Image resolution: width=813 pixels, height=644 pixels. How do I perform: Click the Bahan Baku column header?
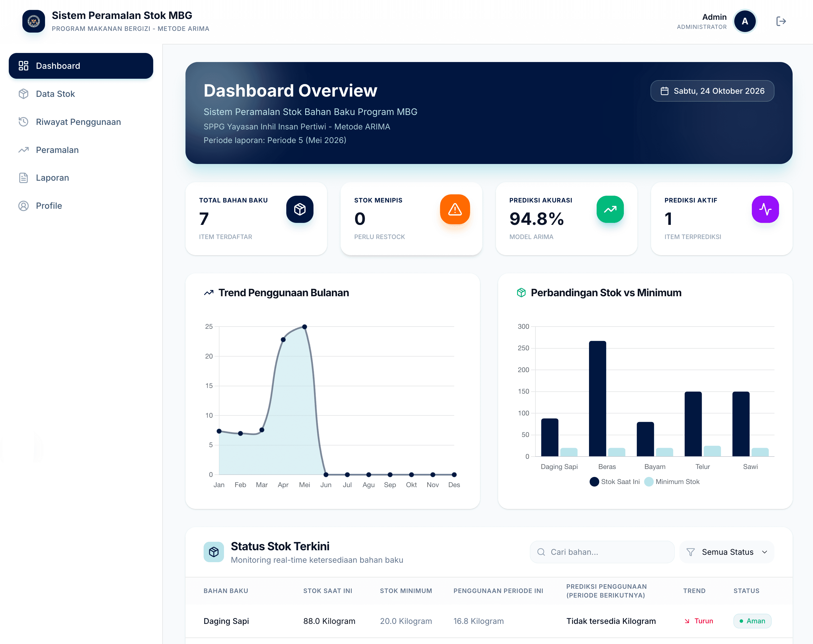pyautogui.click(x=226, y=591)
